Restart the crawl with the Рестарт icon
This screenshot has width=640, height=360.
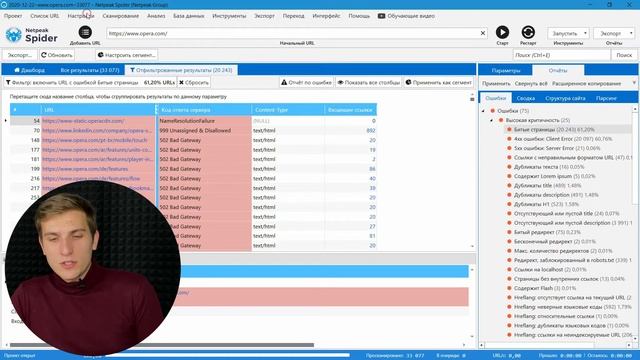528,32
